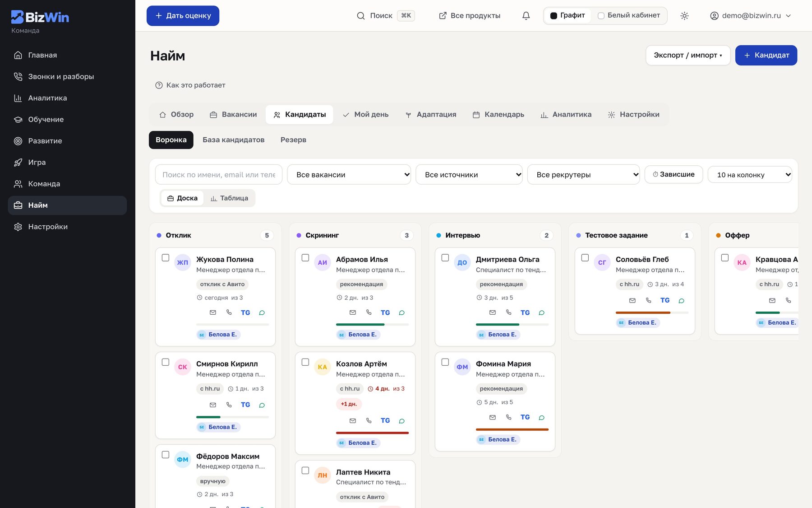This screenshot has width=812, height=508.
Task: Select the Жукова Полина checkbox
Action: [166, 258]
